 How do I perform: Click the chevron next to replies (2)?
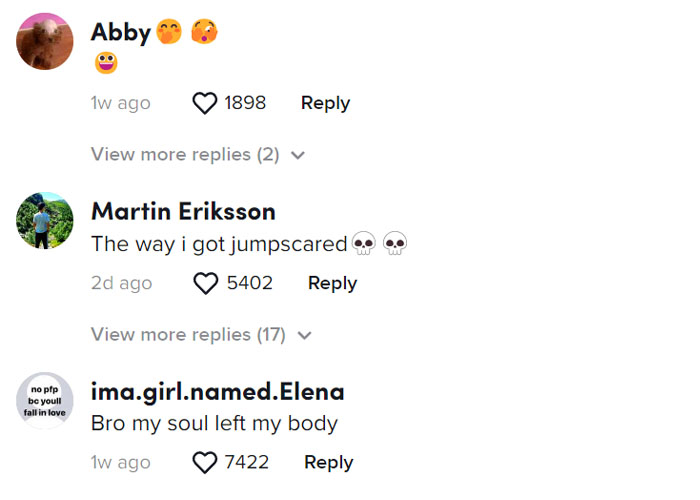point(298,155)
